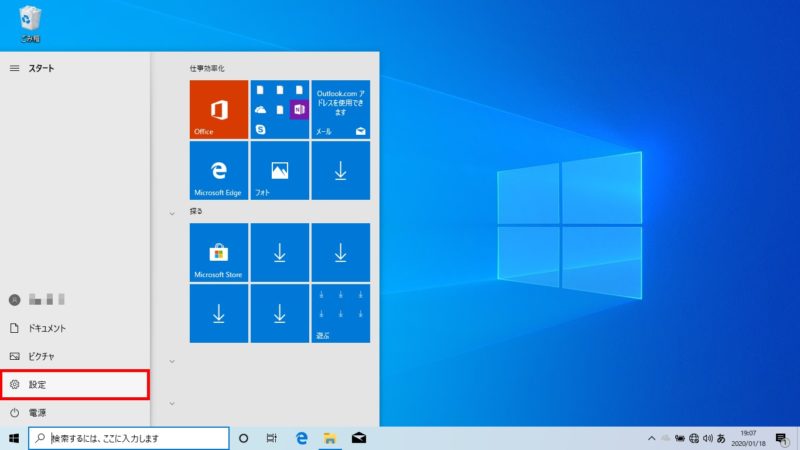The width and height of the screenshot is (800, 450).
Task: Toggle the あ IME input mode indicator
Action: pos(721,438)
